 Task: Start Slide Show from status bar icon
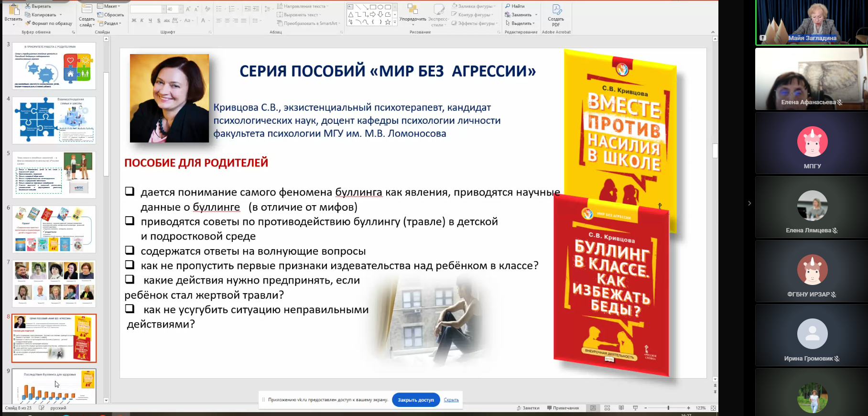(x=635, y=408)
